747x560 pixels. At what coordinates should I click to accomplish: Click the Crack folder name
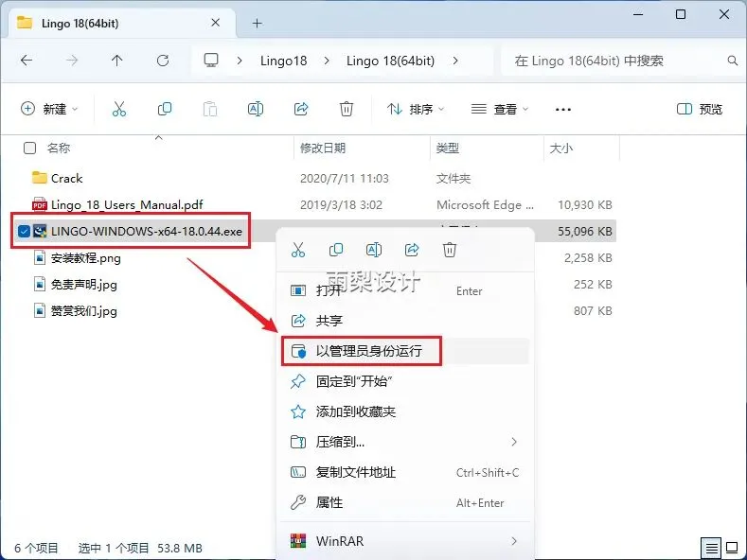tap(66, 178)
